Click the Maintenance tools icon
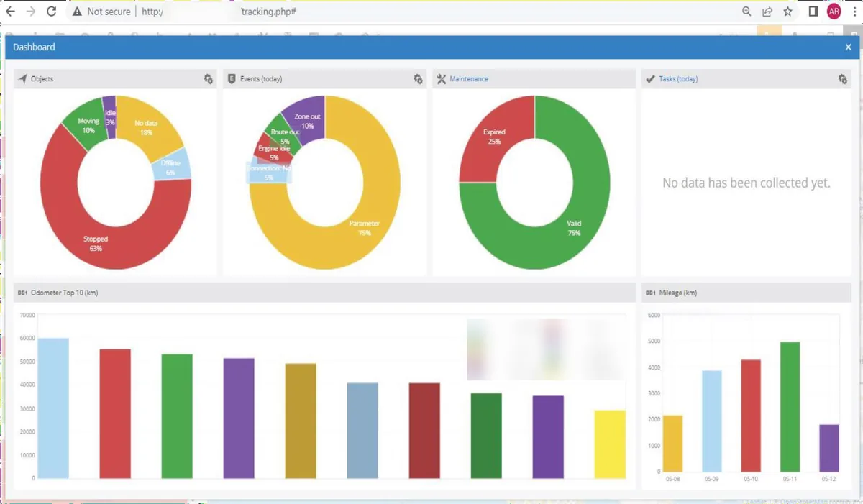The image size is (863, 504). [442, 79]
